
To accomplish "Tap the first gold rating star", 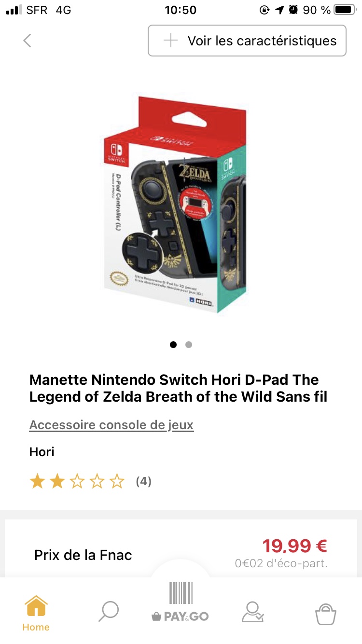I will pyautogui.click(x=37, y=481).
